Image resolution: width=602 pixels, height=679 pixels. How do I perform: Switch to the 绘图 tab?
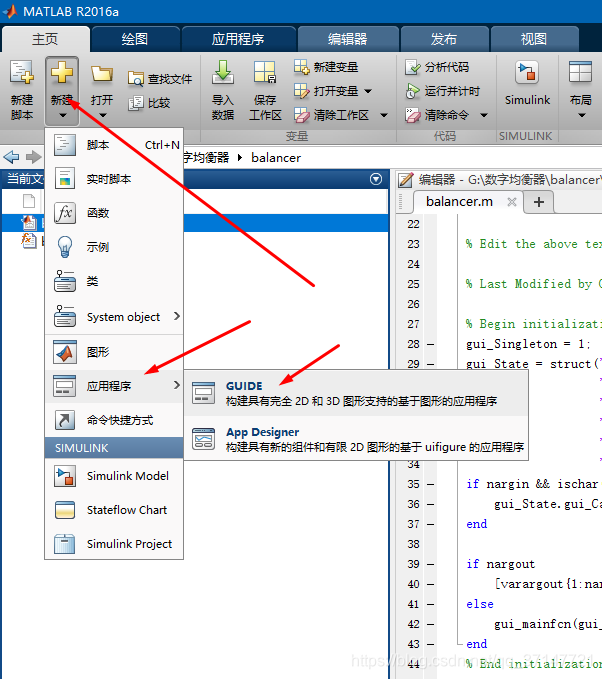[135, 39]
